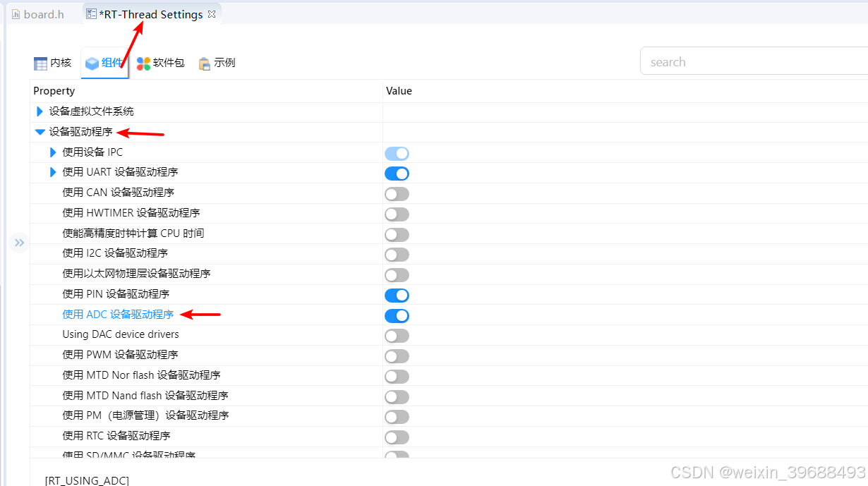Select the 使用 RTC 设备驱动程序 row
Image resolution: width=868 pixels, height=486 pixels.
coord(116,436)
